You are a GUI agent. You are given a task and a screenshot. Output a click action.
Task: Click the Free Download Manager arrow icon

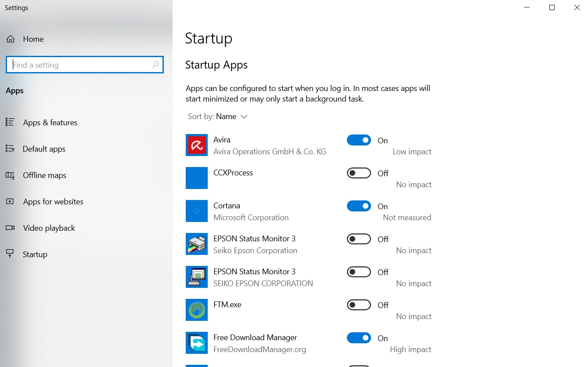pyautogui.click(x=197, y=343)
